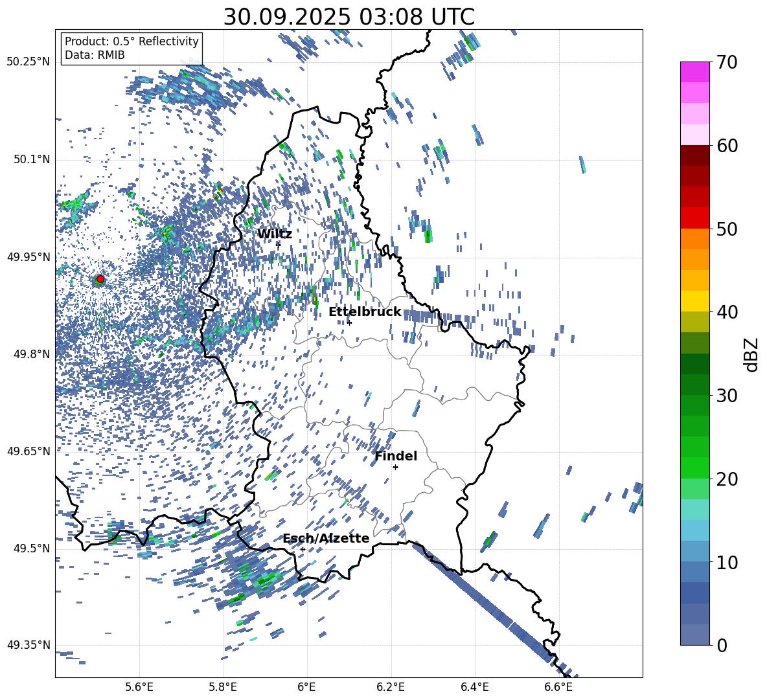This screenshot has height=700, width=767.
Task: Click the Wiltz city label
Action: (x=275, y=234)
